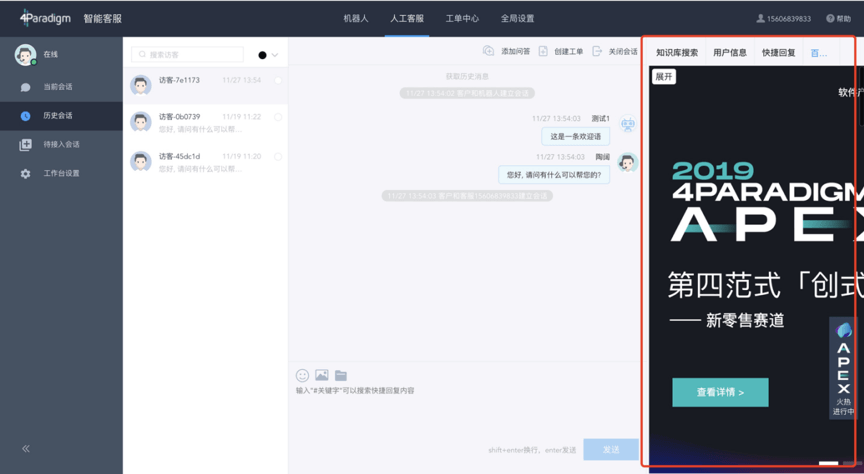The width and height of the screenshot is (864, 474).
Task: Click 查看详情 > button in banner
Action: pos(720,392)
